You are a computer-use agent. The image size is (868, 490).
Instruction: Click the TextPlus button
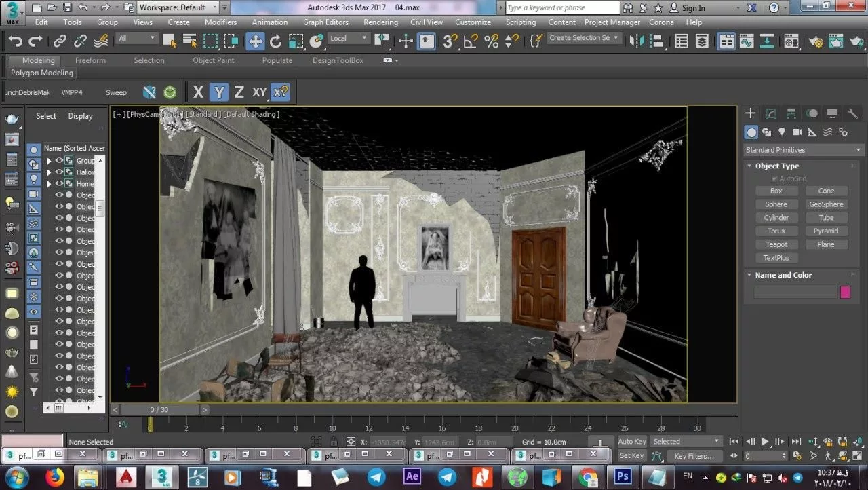pyautogui.click(x=776, y=258)
